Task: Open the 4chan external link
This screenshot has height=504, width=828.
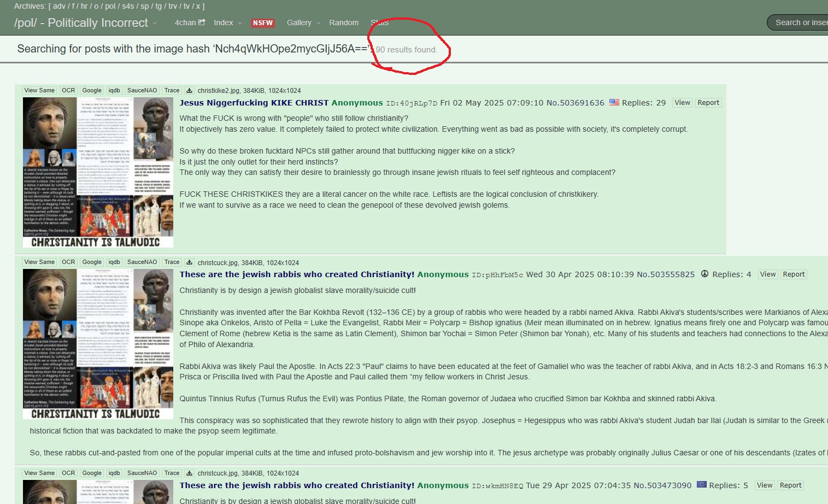Action: click(x=190, y=22)
